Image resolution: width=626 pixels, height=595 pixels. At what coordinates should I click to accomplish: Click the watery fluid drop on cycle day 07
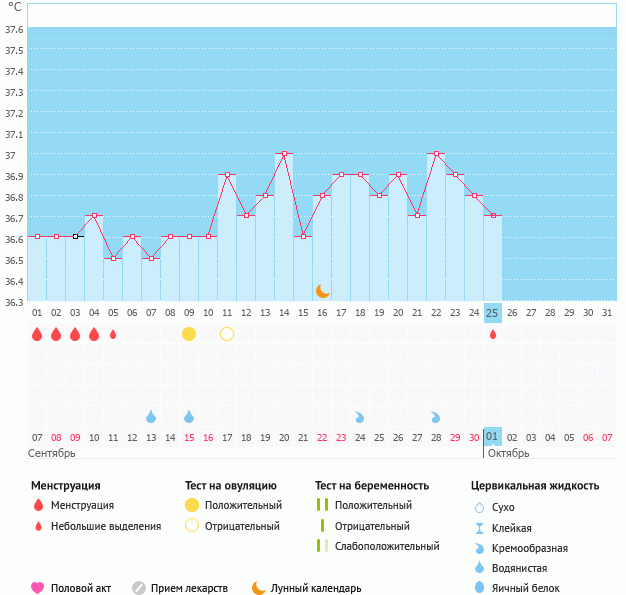tap(151, 416)
